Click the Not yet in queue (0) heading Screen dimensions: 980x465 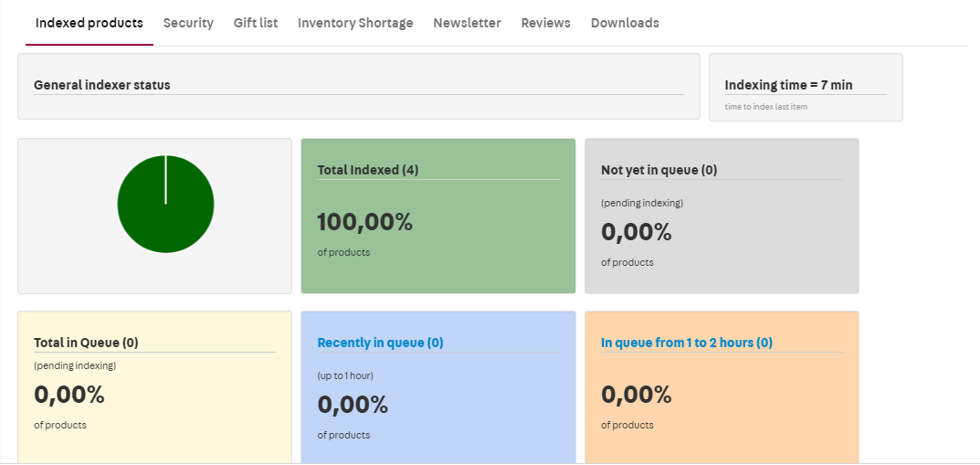[659, 170]
